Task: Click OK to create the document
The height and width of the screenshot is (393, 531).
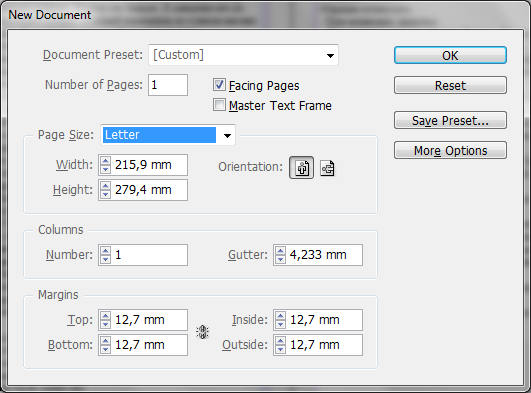Action: point(450,55)
